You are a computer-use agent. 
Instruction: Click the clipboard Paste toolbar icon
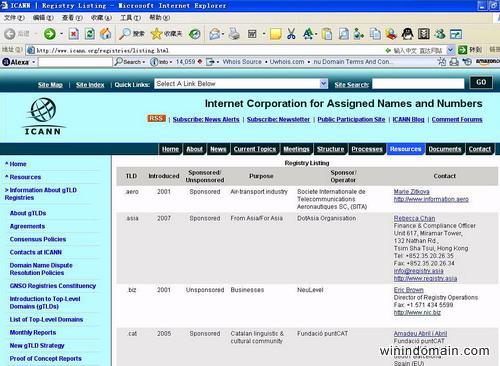[x=327, y=34]
